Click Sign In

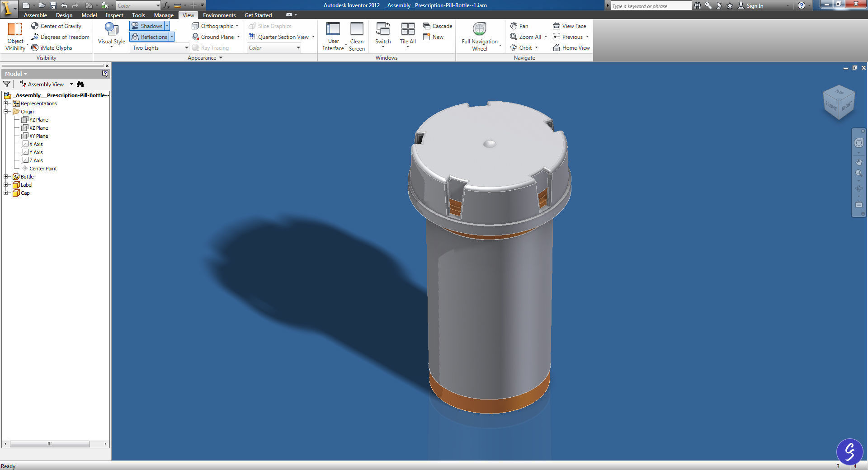pyautogui.click(x=750, y=5)
